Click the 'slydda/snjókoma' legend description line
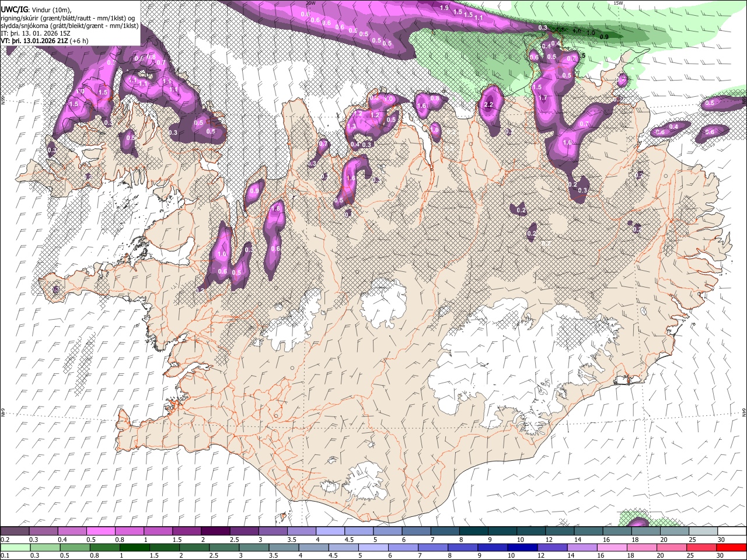This screenshot has width=747, height=560. pyautogui.click(x=70, y=26)
